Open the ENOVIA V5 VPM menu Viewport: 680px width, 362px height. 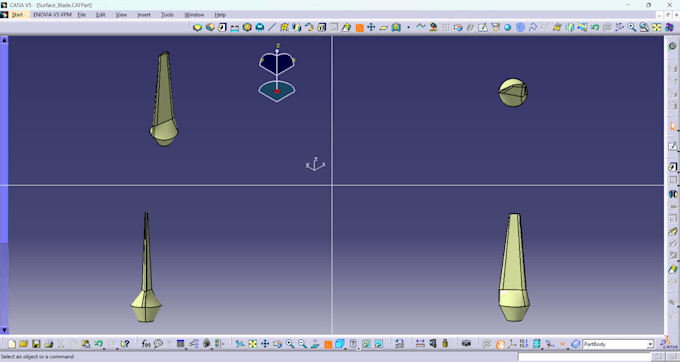52,15
